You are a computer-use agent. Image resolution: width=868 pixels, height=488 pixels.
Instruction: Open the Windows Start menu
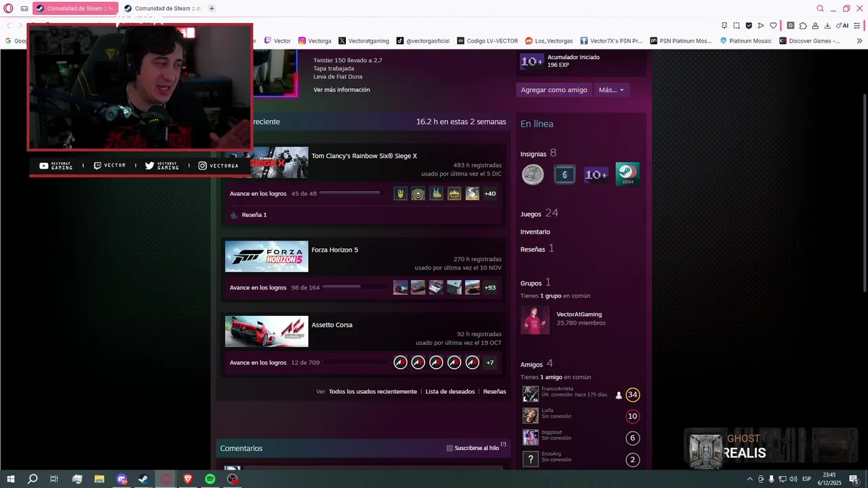pos(11,479)
